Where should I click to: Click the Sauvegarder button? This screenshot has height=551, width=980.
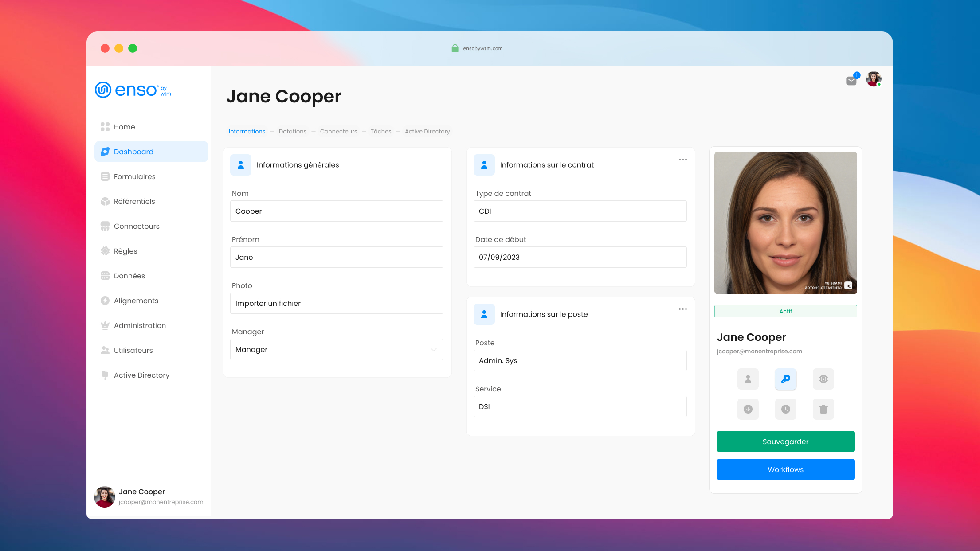[x=785, y=442]
